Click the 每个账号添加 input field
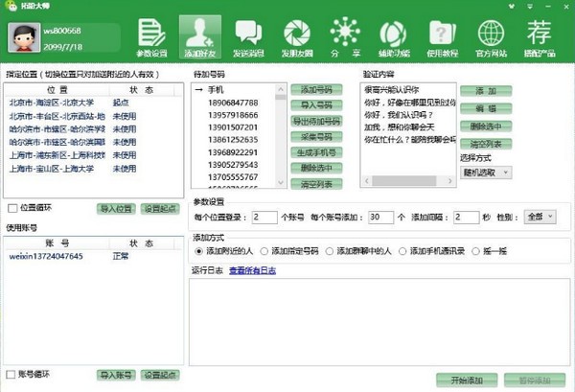 coord(381,217)
